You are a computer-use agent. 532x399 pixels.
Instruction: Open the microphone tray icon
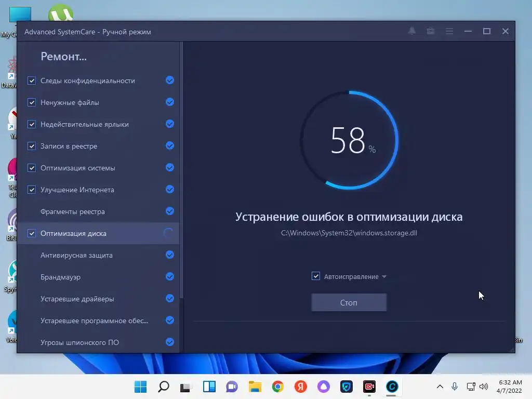tap(455, 387)
